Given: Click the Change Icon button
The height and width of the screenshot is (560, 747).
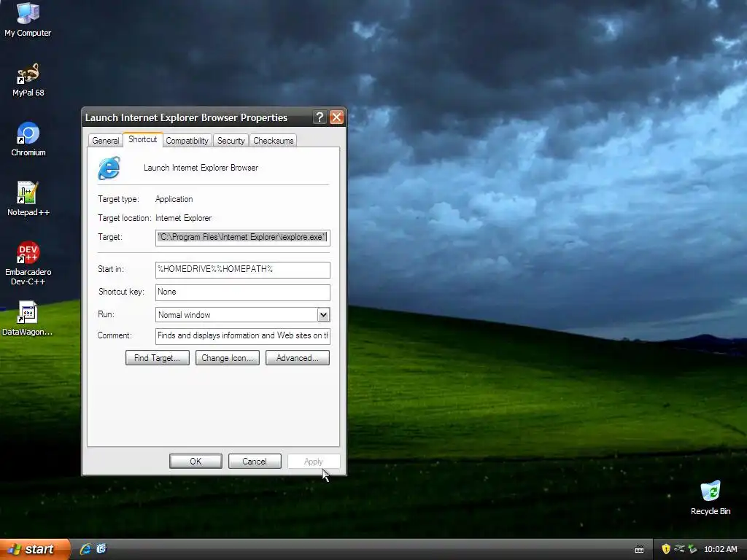Looking at the screenshot, I should coord(228,358).
